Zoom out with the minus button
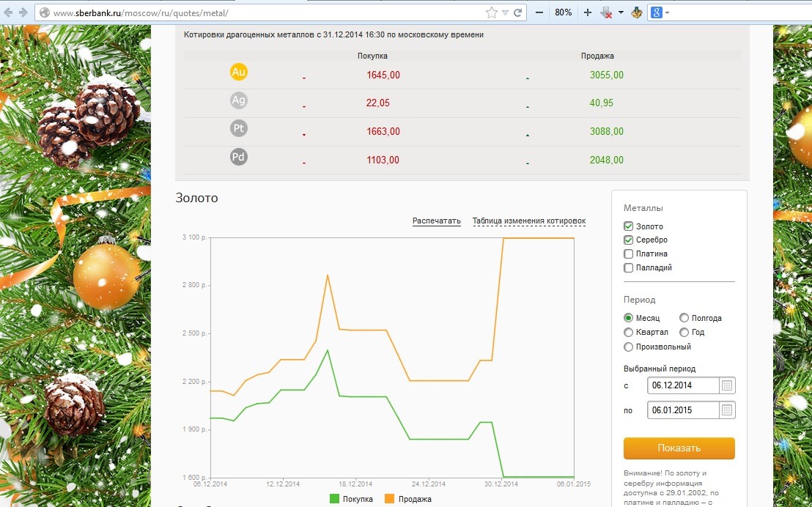This screenshot has height=507, width=812. click(539, 13)
